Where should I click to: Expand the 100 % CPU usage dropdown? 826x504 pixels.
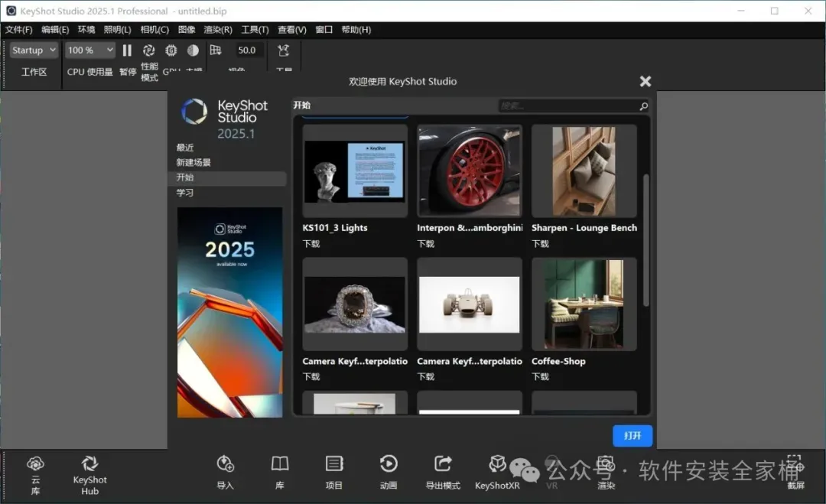[90, 50]
